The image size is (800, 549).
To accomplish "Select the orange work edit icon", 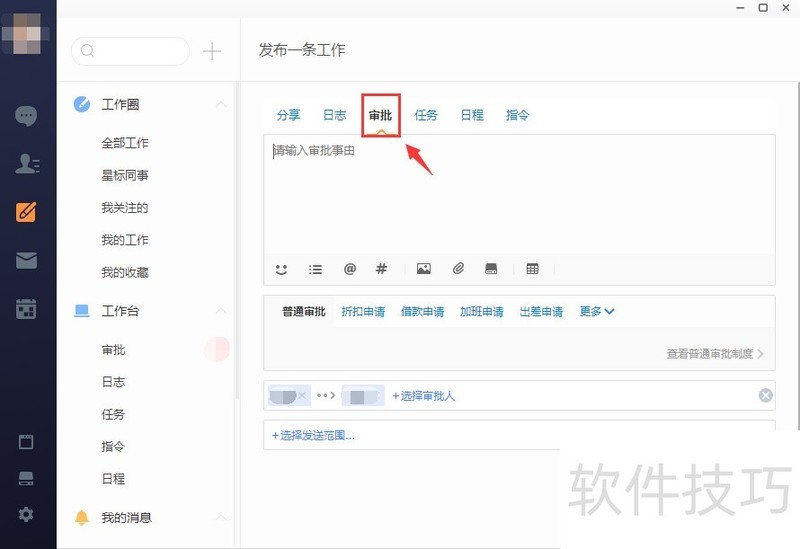I will (26, 212).
